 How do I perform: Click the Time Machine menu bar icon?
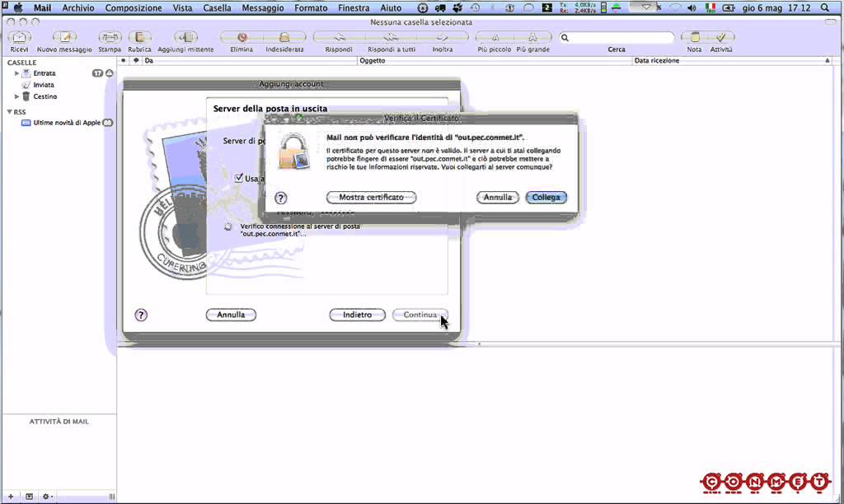pos(475,8)
